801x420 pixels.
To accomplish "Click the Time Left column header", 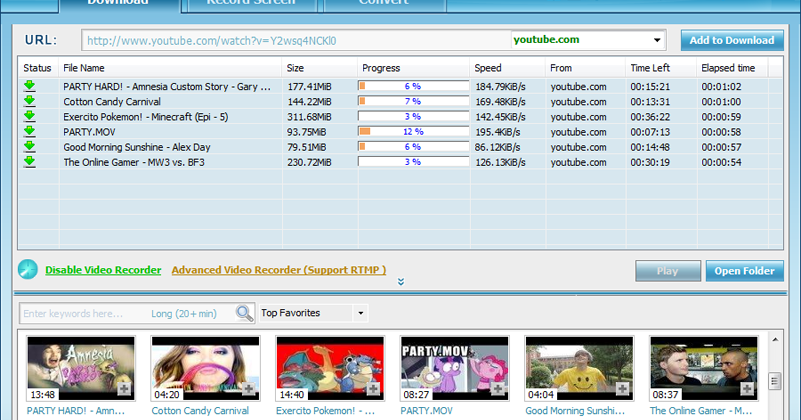I will coord(661,68).
